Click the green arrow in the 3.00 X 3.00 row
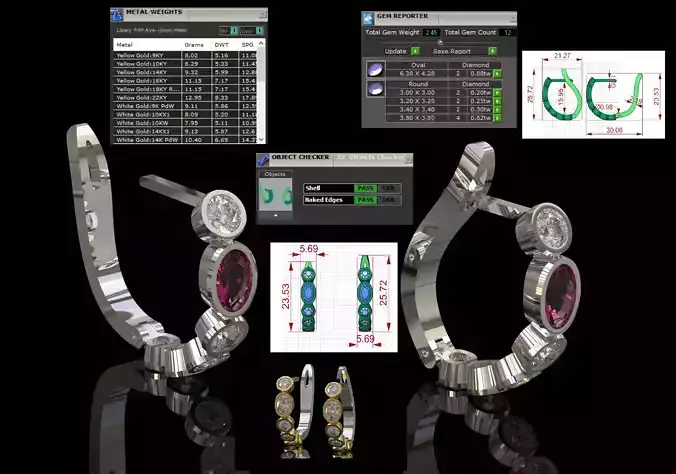 (497, 93)
